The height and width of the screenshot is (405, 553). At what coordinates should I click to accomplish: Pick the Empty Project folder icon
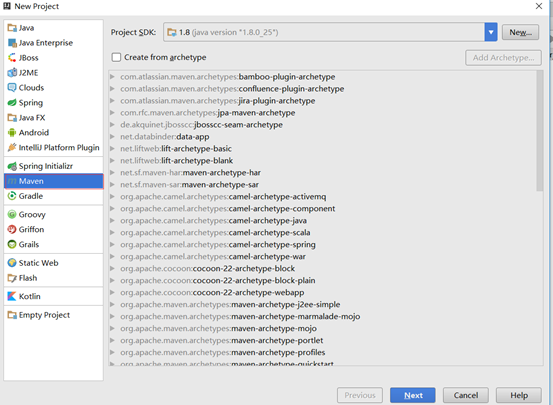point(12,315)
